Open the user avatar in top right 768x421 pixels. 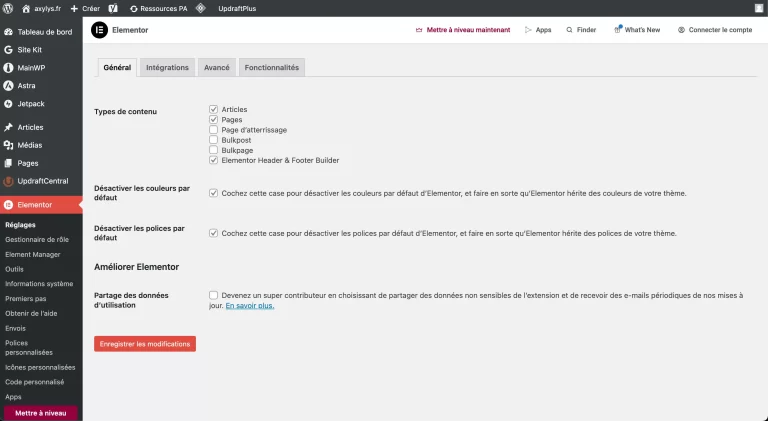pyautogui.click(x=759, y=8)
